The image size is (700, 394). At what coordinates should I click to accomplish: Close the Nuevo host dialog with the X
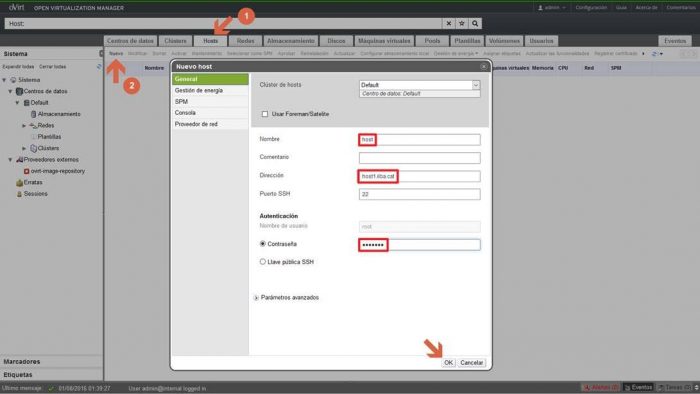click(x=483, y=66)
